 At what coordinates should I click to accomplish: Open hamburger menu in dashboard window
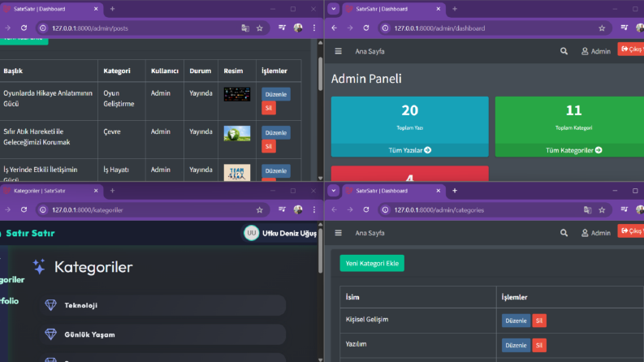pyautogui.click(x=338, y=51)
